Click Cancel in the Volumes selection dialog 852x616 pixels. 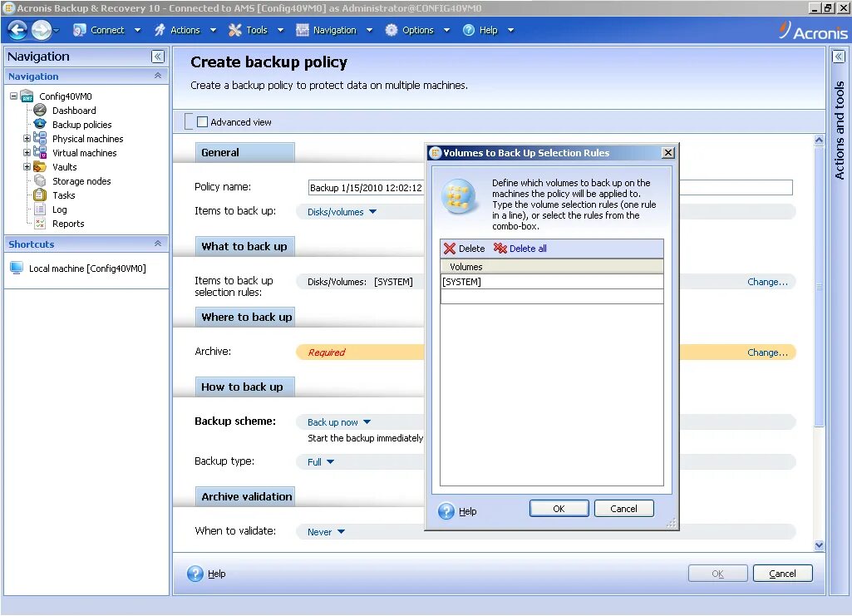click(623, 509)
